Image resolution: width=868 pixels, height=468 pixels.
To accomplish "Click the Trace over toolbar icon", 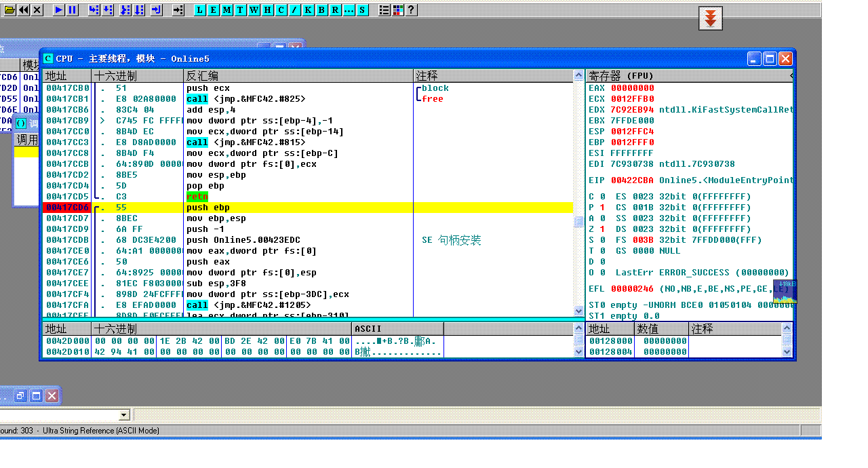I will coord(139,10).
